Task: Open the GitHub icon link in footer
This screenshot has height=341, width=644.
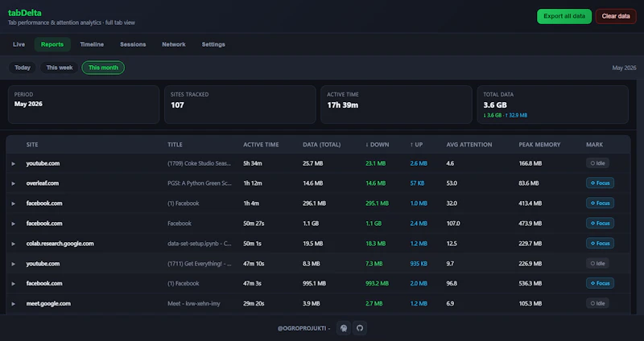Action: (x=360, y=328)
